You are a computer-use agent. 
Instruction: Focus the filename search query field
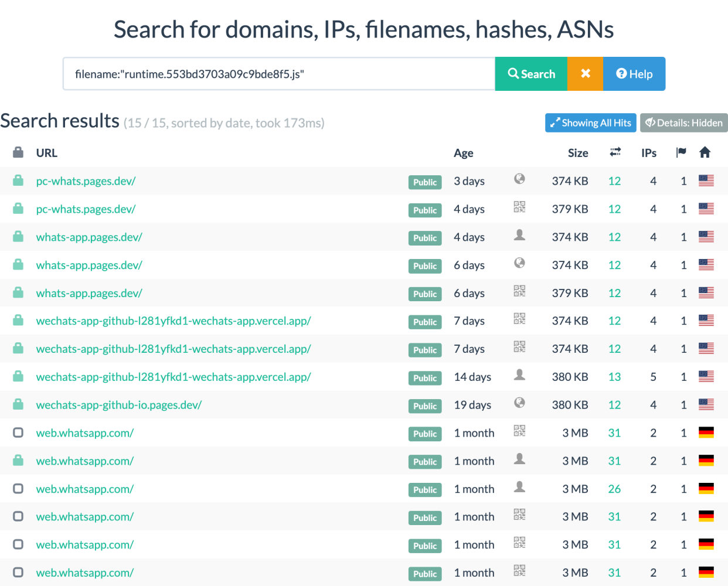[279, 74]
